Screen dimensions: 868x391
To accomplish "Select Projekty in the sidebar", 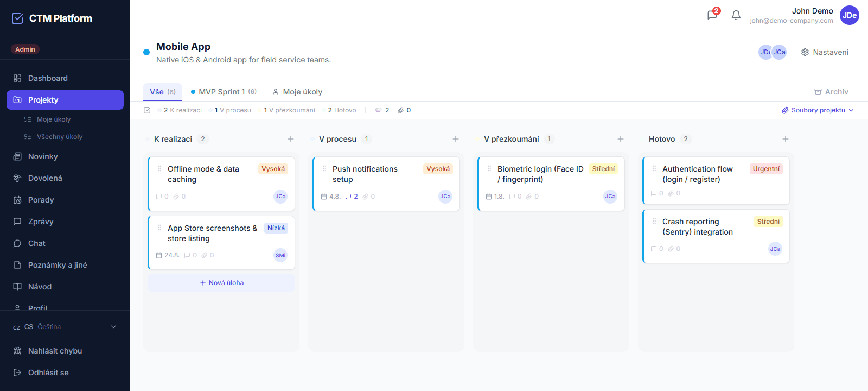I will pyautogui.click(x=65, y=100).
